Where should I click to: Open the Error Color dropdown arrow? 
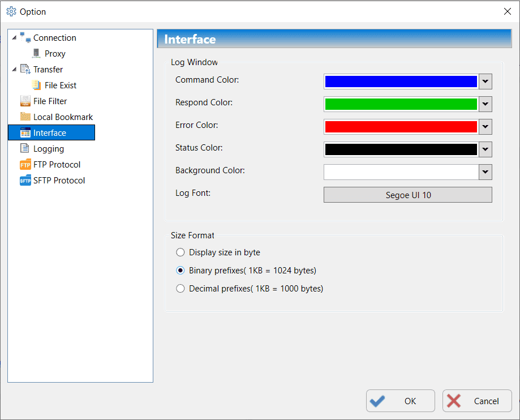485,127
